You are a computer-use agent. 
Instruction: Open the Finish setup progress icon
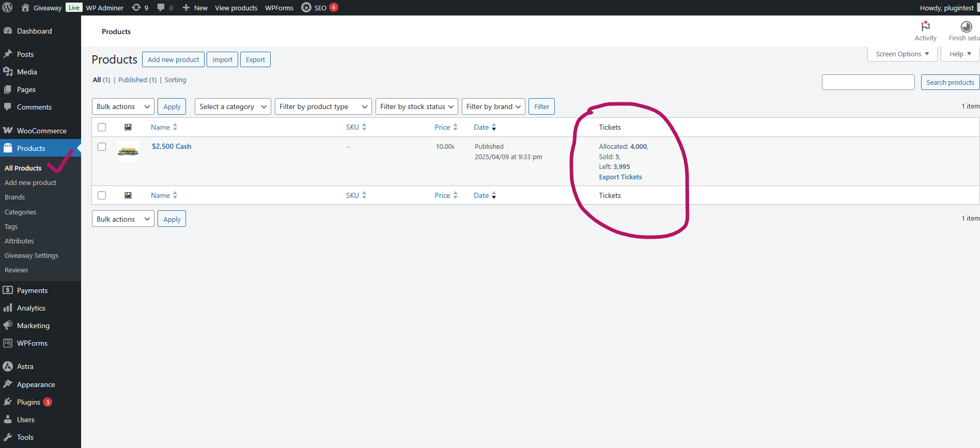click(x=966, y=26)
